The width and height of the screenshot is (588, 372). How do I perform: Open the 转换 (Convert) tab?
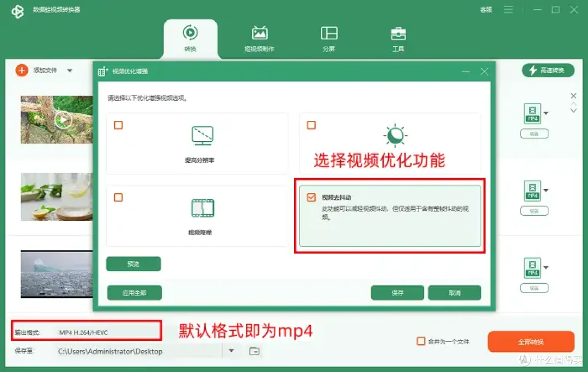[190, 38]
